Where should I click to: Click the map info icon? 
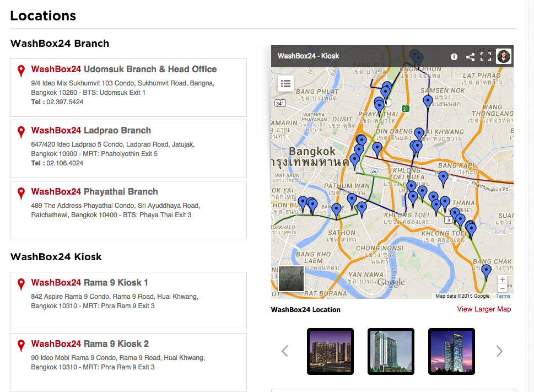(454, 56)
